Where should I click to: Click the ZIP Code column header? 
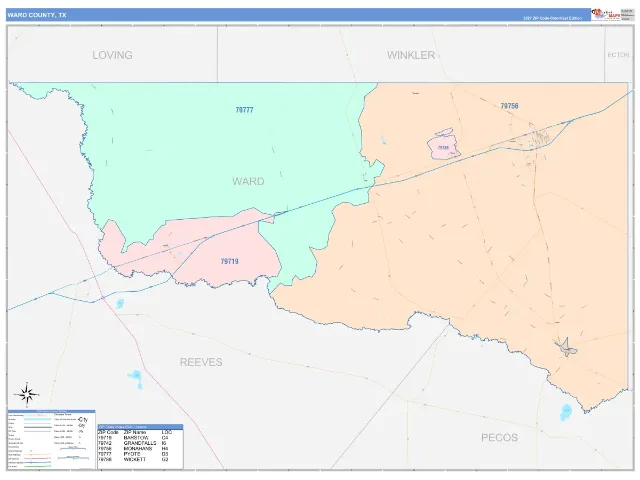pos(108,432)
